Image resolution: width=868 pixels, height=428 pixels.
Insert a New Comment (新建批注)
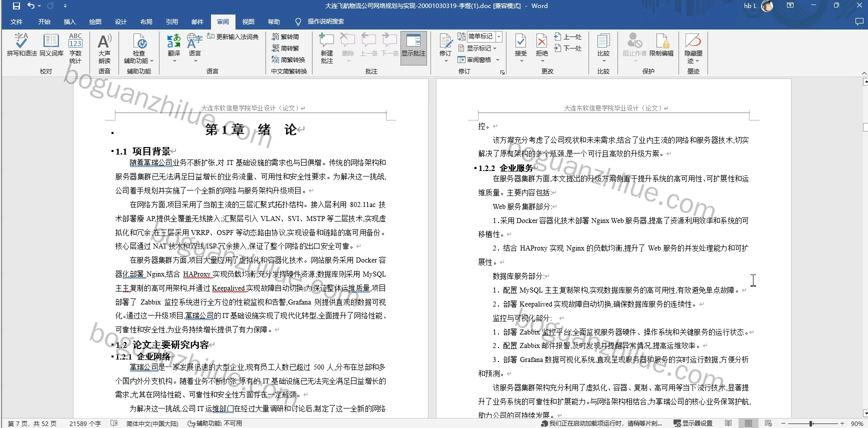click(327, 48)
